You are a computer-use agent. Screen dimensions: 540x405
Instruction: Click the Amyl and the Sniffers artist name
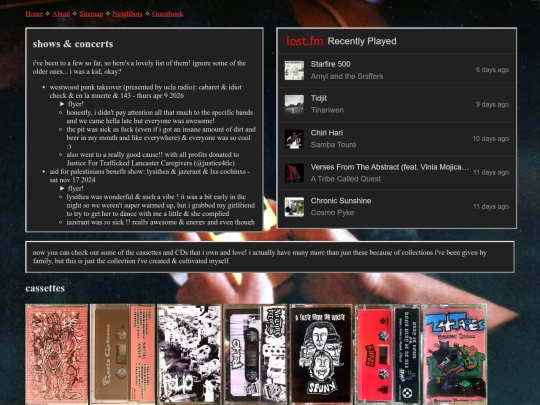coord(347,76)
